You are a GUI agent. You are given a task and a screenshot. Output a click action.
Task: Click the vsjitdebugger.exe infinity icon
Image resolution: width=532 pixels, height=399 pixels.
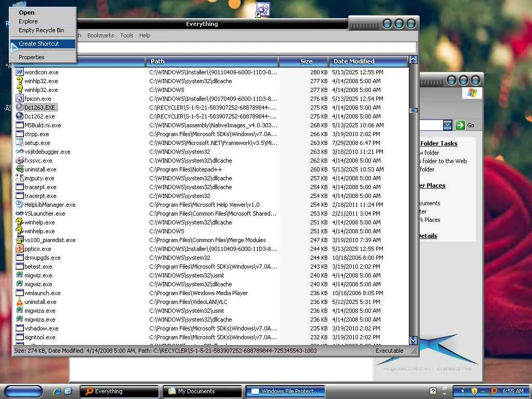pyautogui.click(x=20, y=151)
